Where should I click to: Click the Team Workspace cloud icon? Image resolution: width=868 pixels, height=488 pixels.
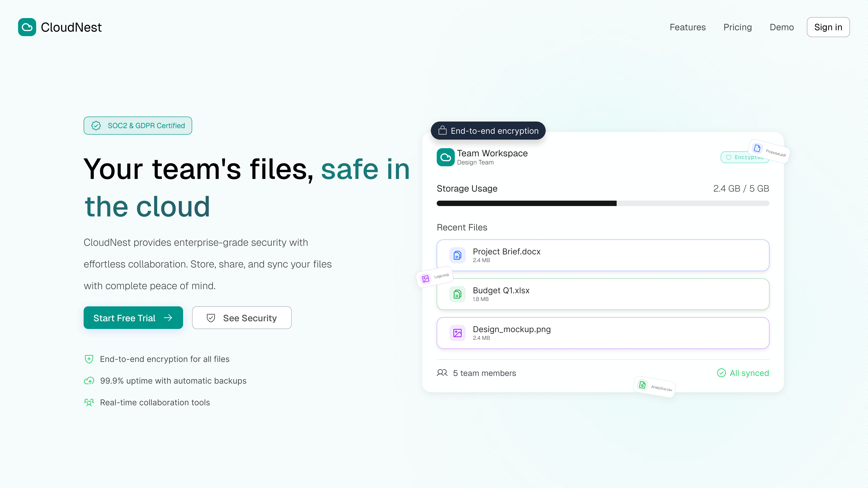(446, 157)
